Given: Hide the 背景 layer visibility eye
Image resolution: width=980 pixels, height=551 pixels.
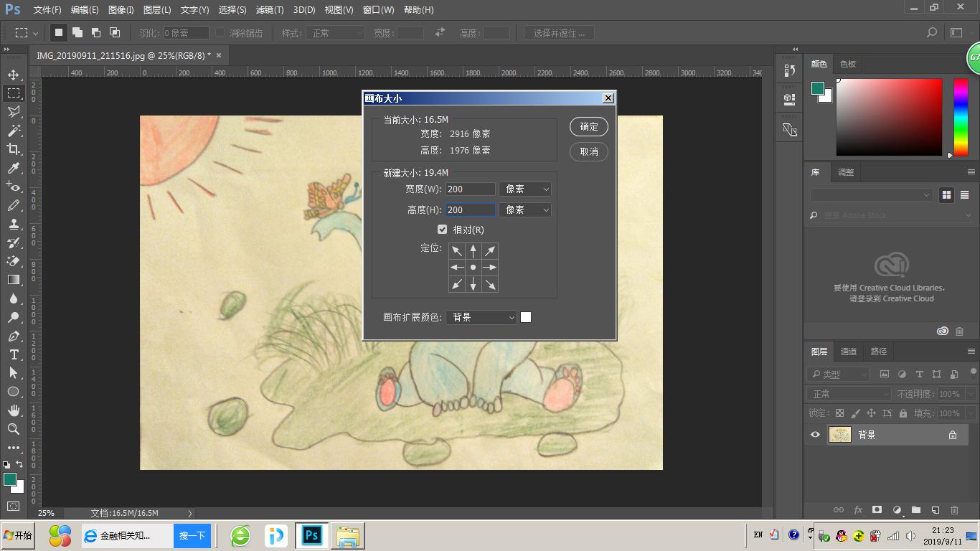Looking at the screenshot, I should [817, 434].
